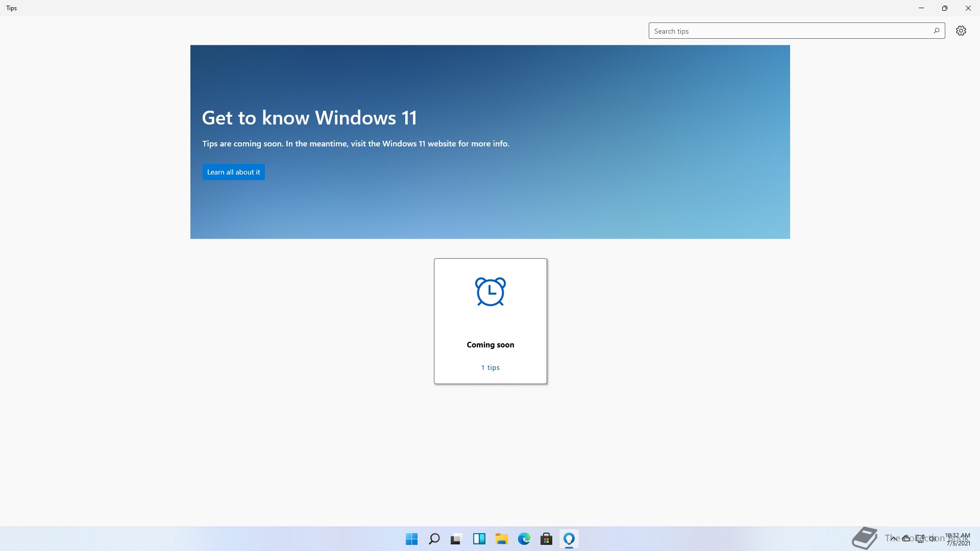Open Task View icon on taskbar
Screen dimensions: 980x551
click(456, 539)
